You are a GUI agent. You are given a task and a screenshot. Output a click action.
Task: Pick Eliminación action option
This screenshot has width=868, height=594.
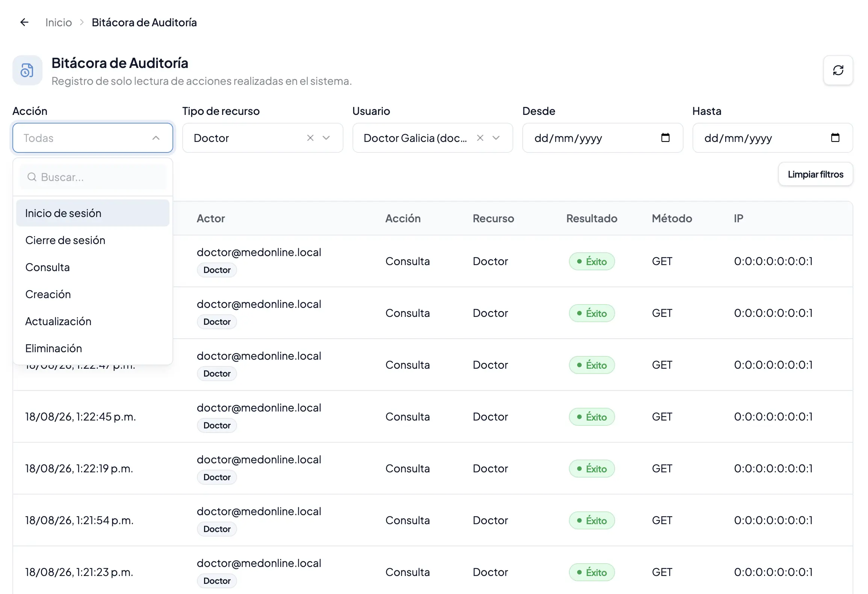click(93, 348)
